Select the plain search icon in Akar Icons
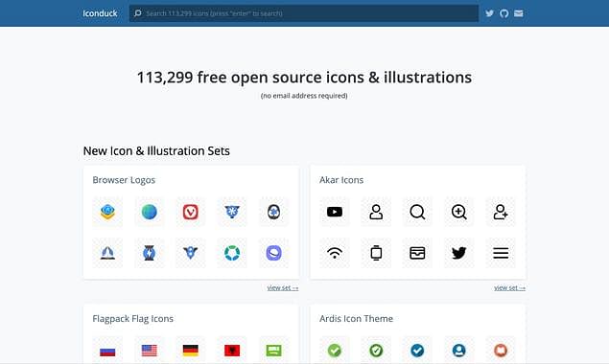The width and height of the screenshot is (609, 364). pos(417,212)
